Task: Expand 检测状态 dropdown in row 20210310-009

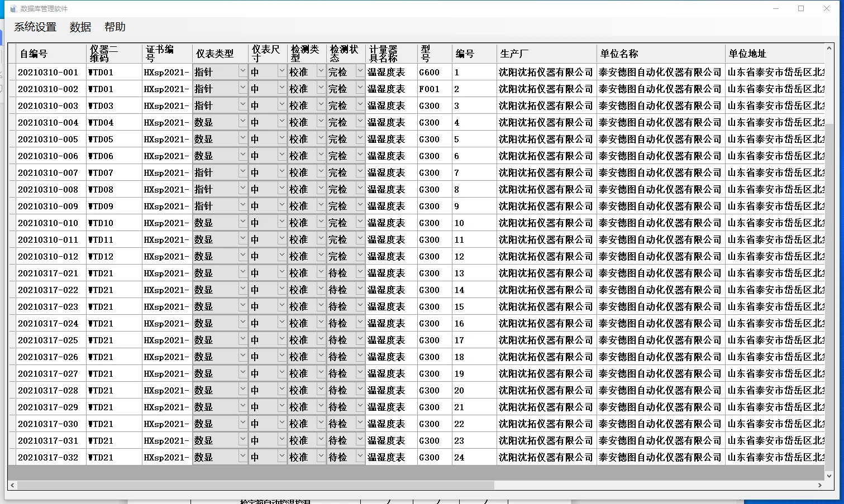Action: pyautogui.click(x=360, y=205)
